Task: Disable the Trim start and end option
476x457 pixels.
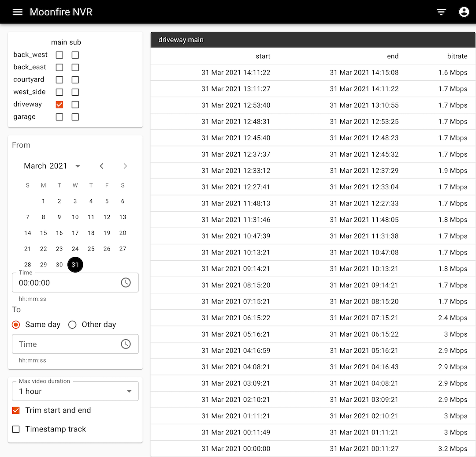Action: coord(16,410)
